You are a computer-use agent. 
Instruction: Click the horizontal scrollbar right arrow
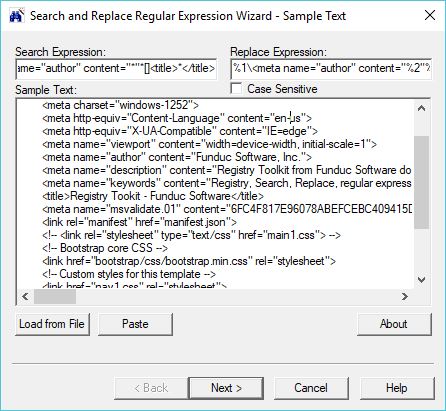click(x=404, y=296)
